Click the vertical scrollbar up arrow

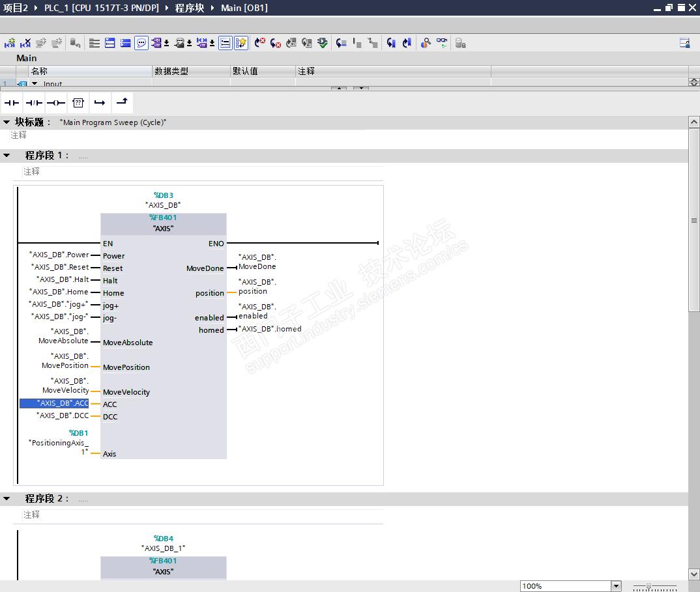693,122
